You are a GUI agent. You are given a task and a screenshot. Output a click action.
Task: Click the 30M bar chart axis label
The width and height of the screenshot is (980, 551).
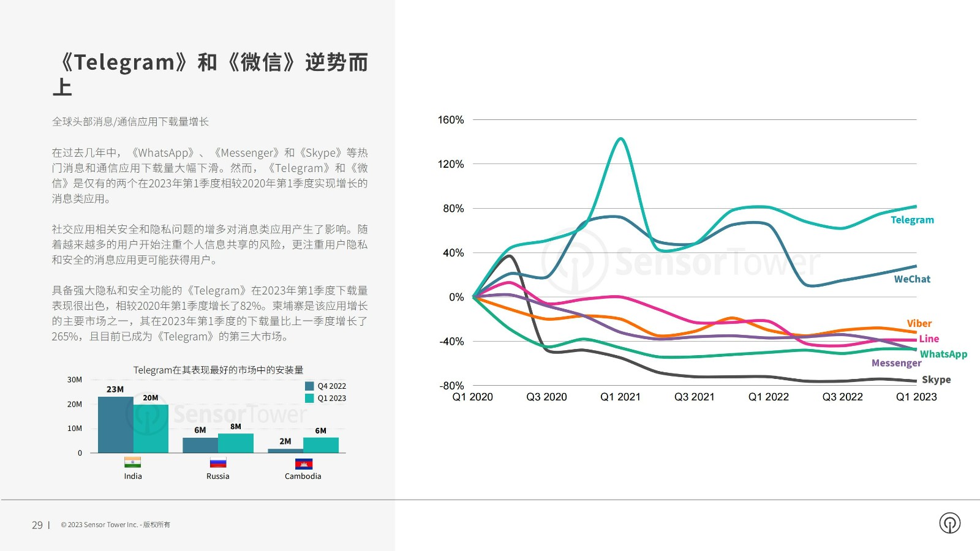pyautogui.click(x=75, y=380)
